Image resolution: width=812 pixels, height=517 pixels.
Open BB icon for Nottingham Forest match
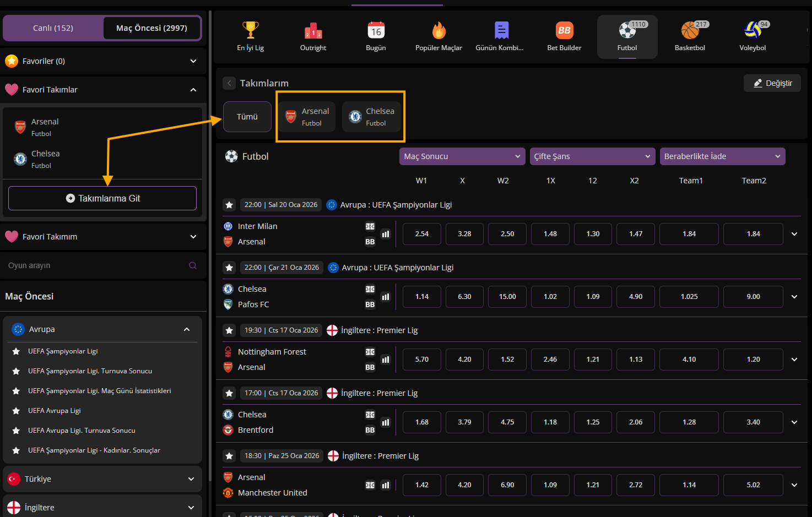click(x=370, y=367)
